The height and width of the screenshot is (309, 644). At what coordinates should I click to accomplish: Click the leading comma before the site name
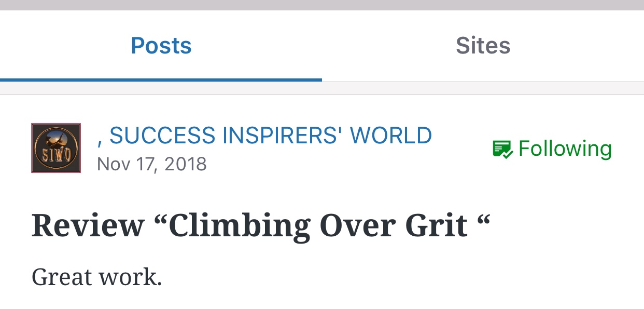point(100,140)
